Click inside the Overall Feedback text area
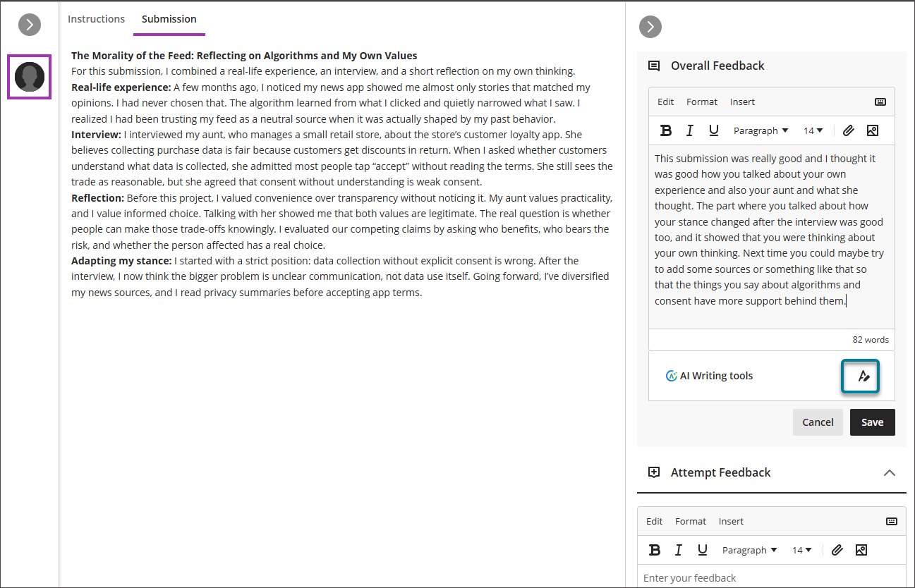915x588 pixels. pyautogui.click(x=772, y=237)
